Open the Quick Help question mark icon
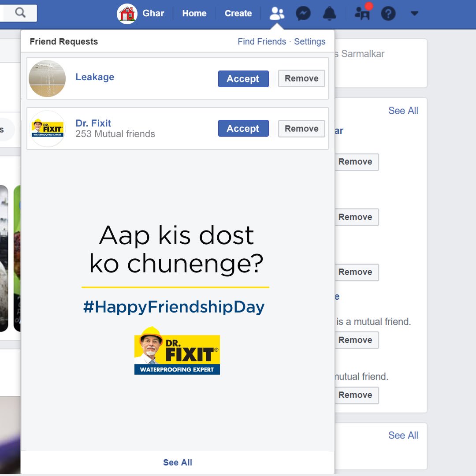476x476 pixels. [388, 14]
